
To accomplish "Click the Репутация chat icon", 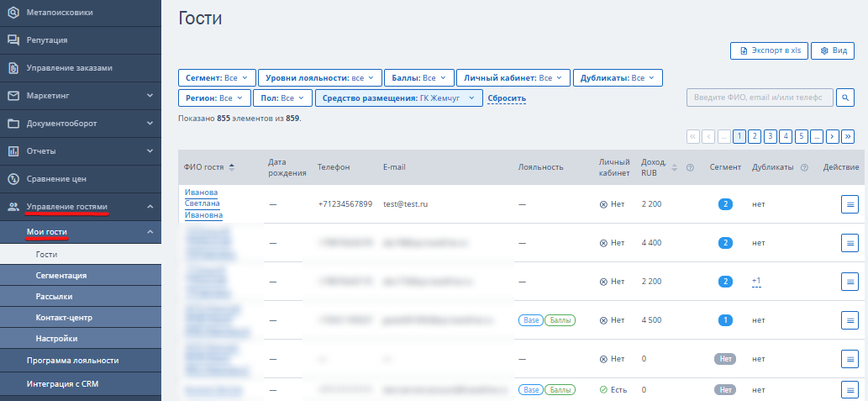I will tap(13, 40).
